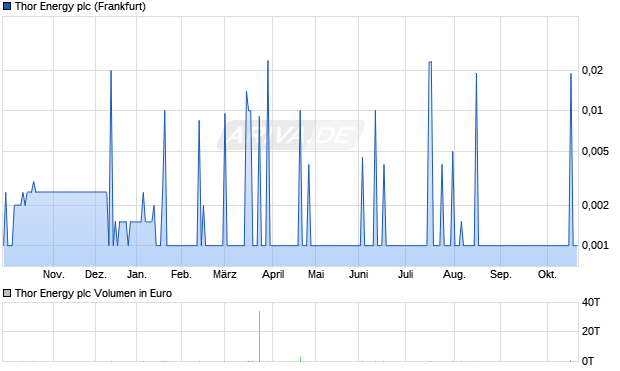This screenshot has height=371, width=620.
Task: Click the '20T' volume axis value
Action: click(x=591, y=331)
